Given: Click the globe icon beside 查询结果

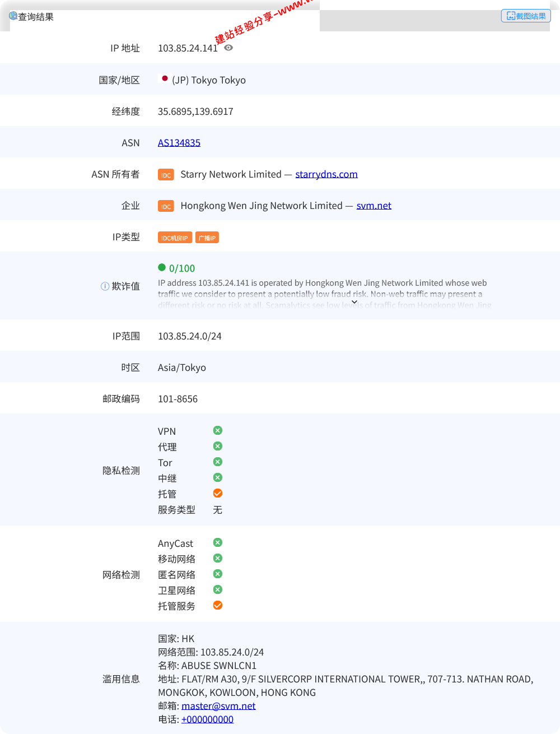Looking at the screenshot, I should coord(13,16).
